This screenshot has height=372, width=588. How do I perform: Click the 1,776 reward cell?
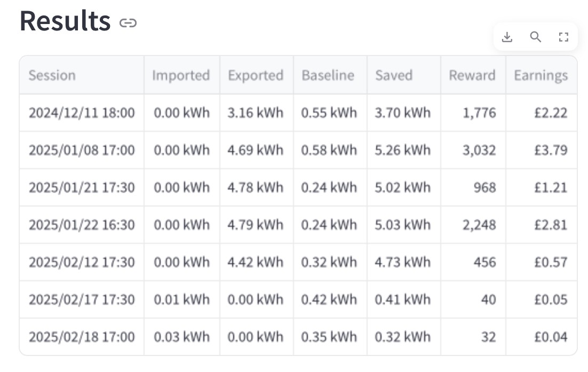tap(473, 113)
